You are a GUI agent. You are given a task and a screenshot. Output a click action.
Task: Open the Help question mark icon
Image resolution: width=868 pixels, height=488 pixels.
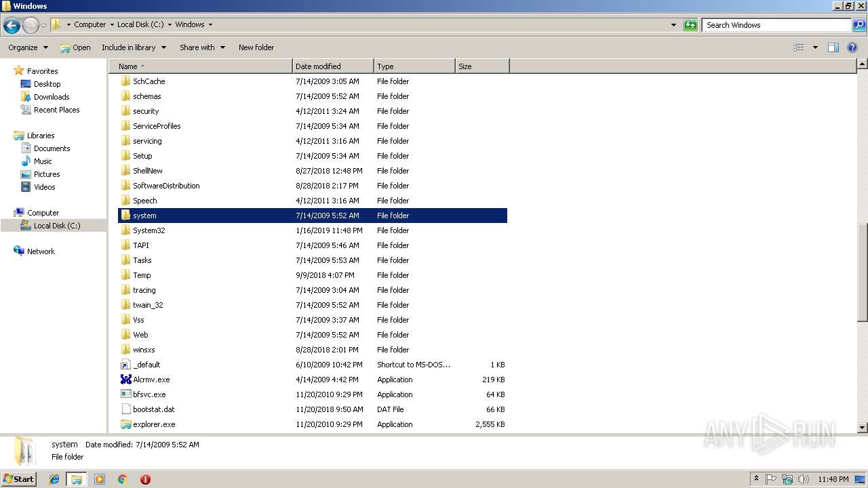point(852,47)
